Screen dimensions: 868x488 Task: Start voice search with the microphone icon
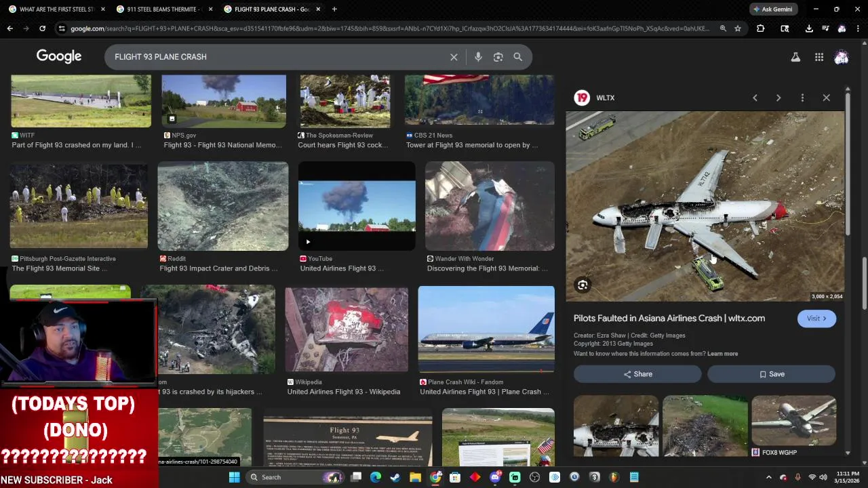pyautogui.click(x=478, y=57)
